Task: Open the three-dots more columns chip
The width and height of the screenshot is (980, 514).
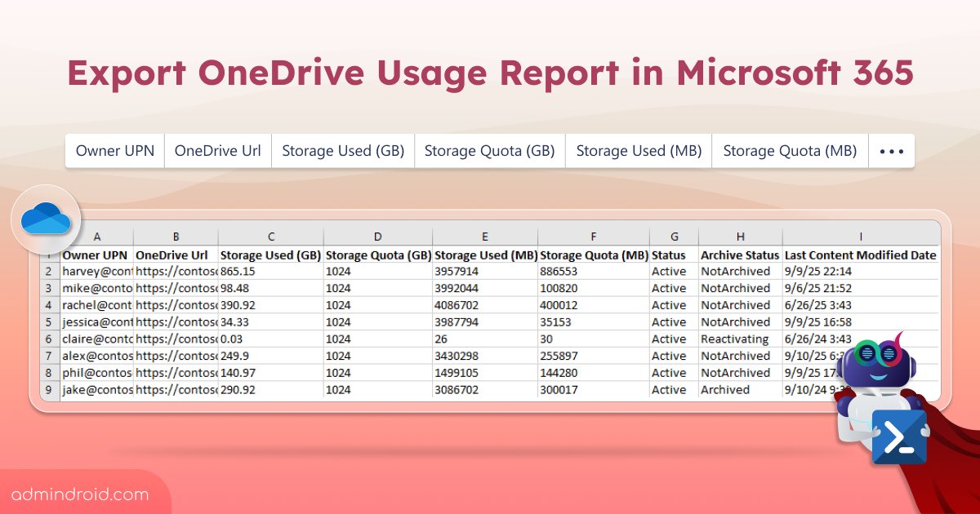Action: click(892, 151)
